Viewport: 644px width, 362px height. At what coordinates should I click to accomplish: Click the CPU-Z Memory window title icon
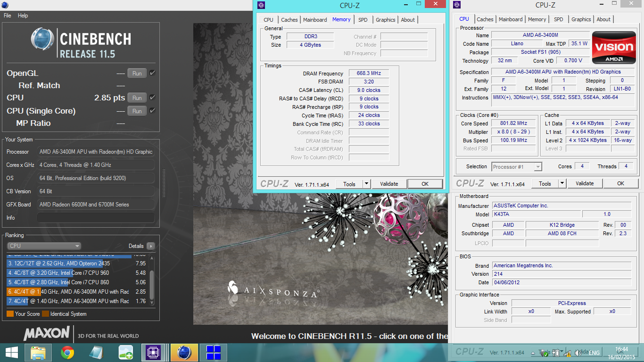(261, 5)
